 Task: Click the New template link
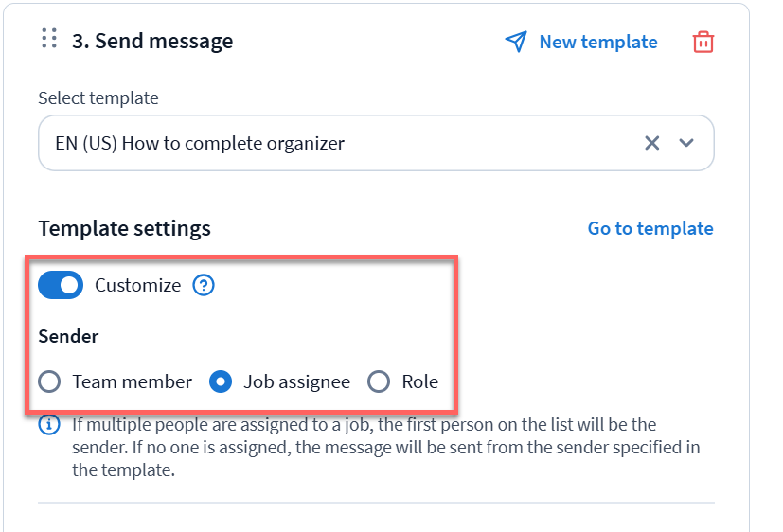click(597, 42)
